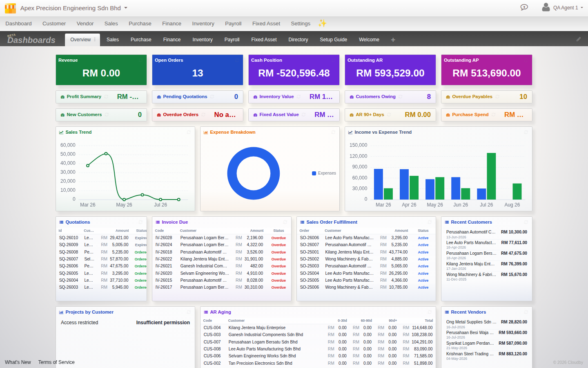Refresh the Income vs Expense Trend widget
The width and height of the screenshot is (588, 368).
point(526,132)
